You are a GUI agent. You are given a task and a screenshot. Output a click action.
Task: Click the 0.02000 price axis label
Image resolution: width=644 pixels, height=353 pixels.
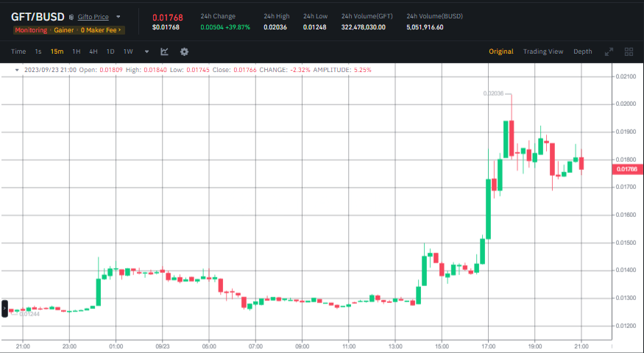point(626,104)
